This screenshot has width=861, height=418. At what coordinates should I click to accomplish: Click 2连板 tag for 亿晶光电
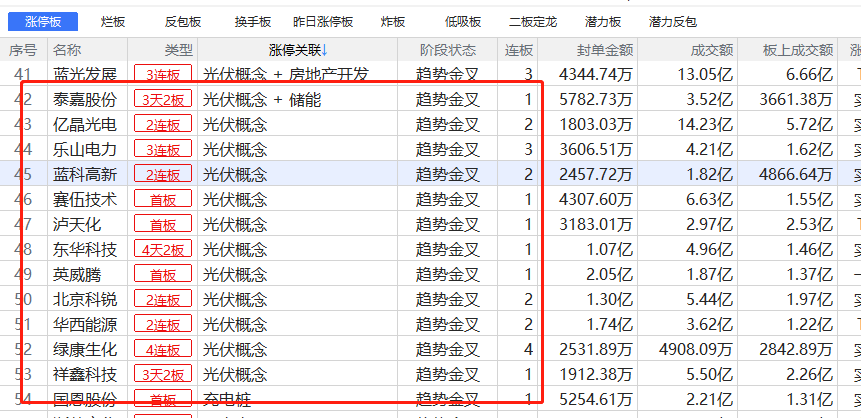[x=163, y=125]
